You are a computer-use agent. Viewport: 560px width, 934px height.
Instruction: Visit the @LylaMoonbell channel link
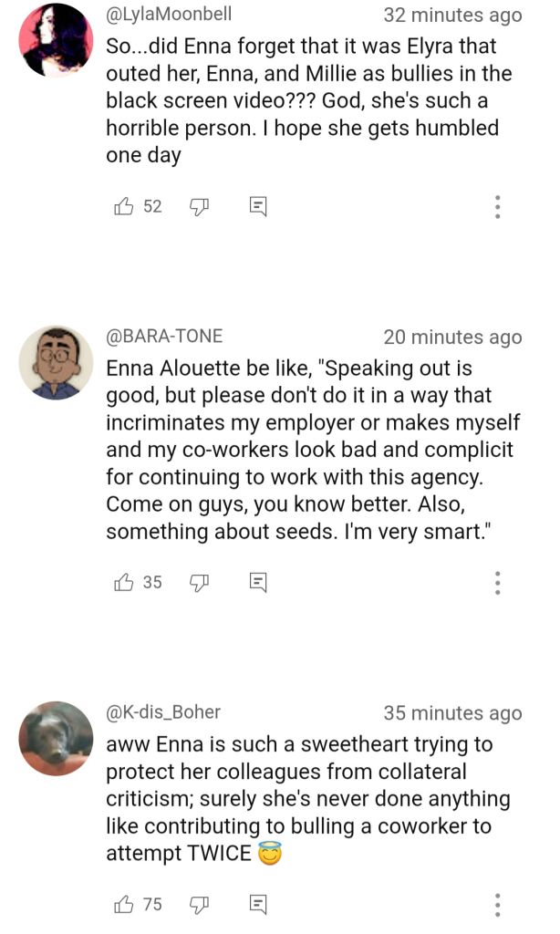tap(169, 15)
